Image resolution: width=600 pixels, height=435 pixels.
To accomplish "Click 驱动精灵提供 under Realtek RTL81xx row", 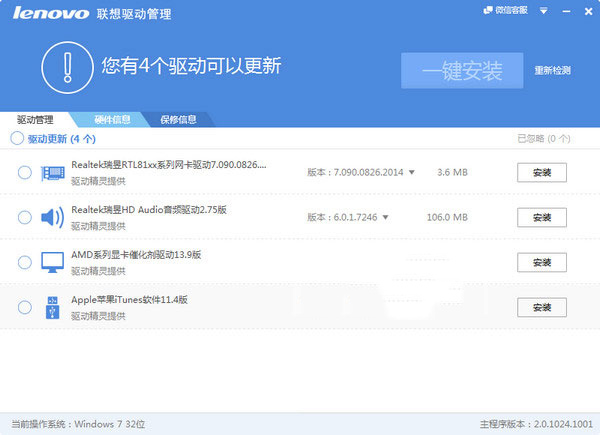I will (x=98, y=181).
